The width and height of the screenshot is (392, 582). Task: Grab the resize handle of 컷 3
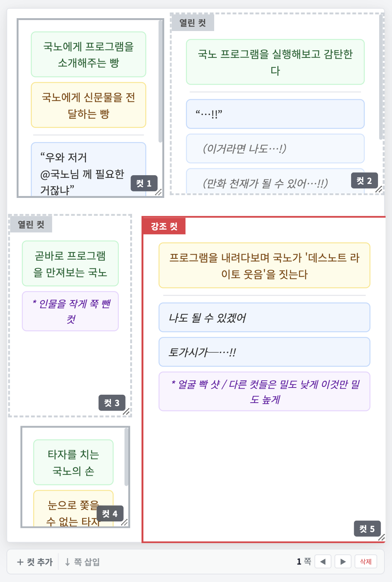click(x=126, y=412)
